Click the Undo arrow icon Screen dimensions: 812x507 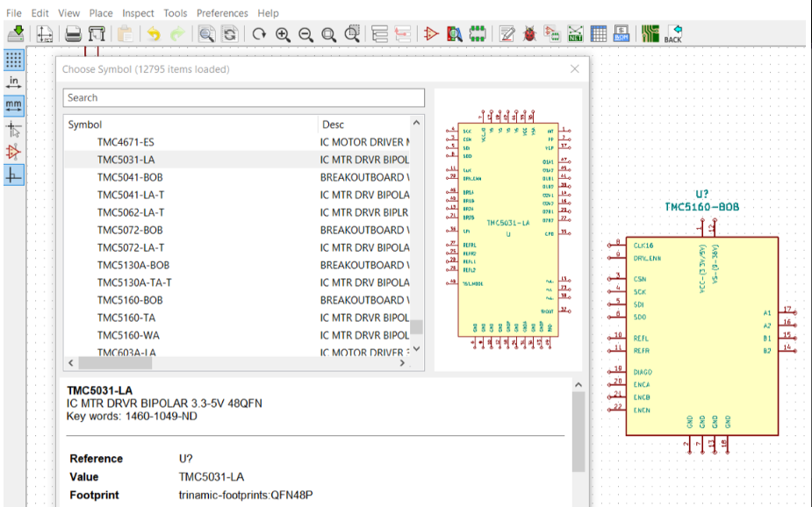(x=154, y=34)
